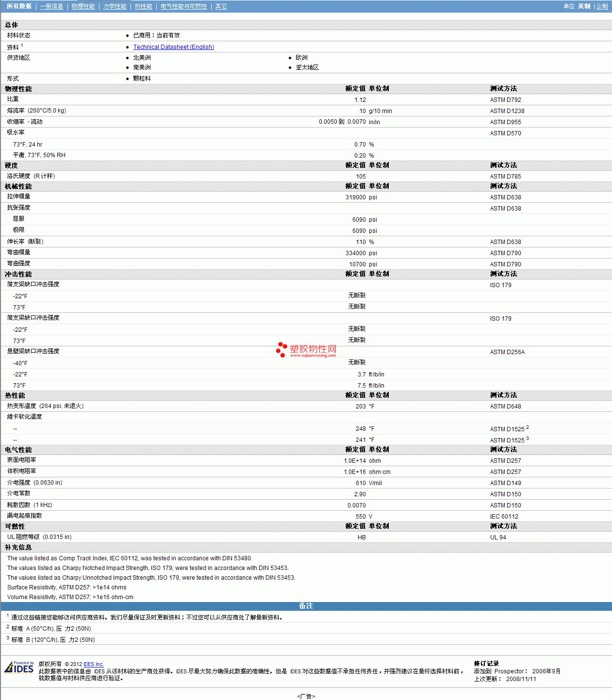This screenshot has height=700, width=612.
Task: Click the 亚太地区 availability entry
Action: click(307, 67)
